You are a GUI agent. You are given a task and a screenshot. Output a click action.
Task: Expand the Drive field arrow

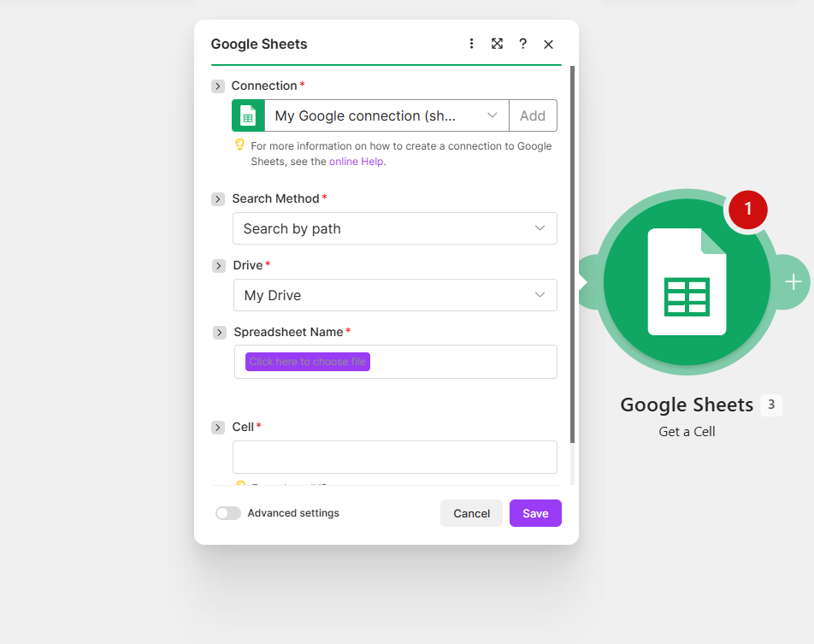click(x=219, y=265)
